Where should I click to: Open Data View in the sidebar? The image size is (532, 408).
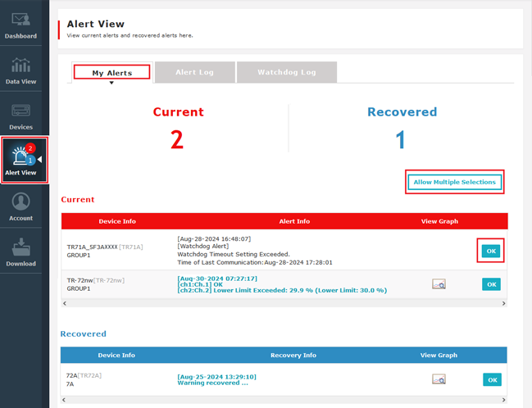(20, 71)
